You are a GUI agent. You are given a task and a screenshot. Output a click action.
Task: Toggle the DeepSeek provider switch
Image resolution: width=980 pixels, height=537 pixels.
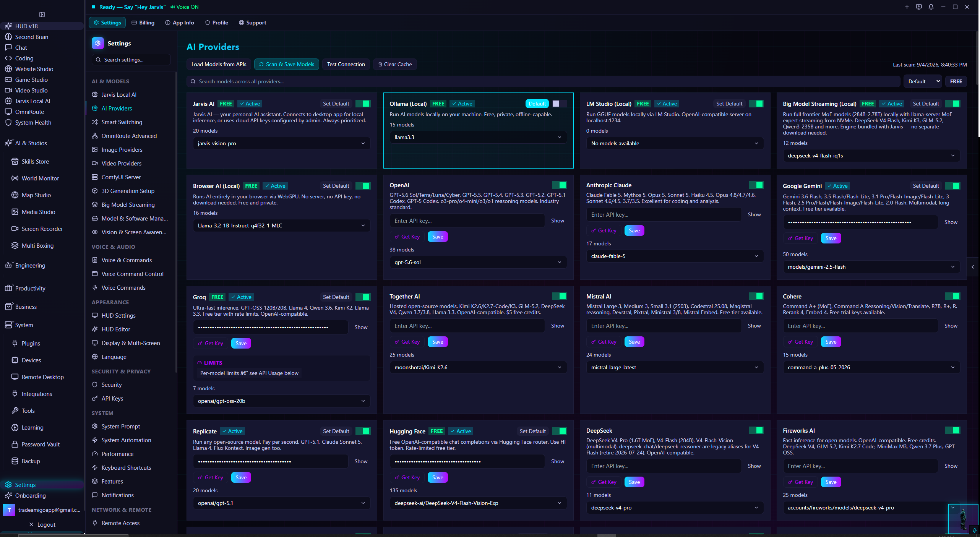(756, 430)
